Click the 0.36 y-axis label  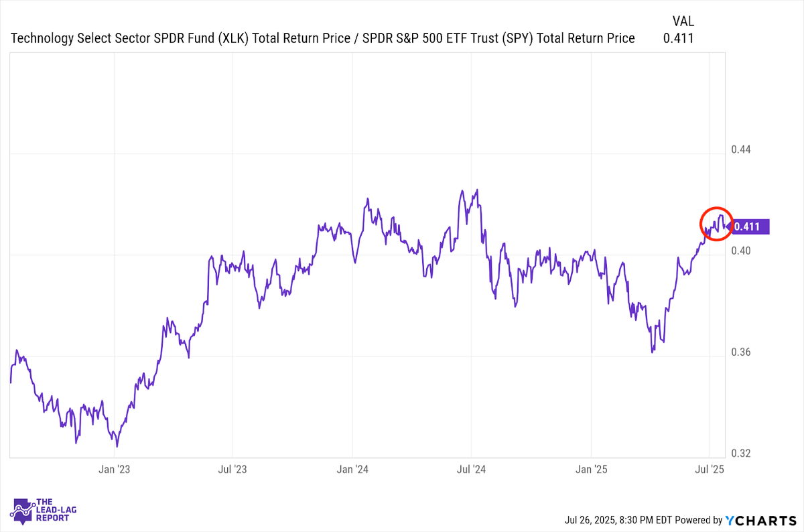coord(741,351)
